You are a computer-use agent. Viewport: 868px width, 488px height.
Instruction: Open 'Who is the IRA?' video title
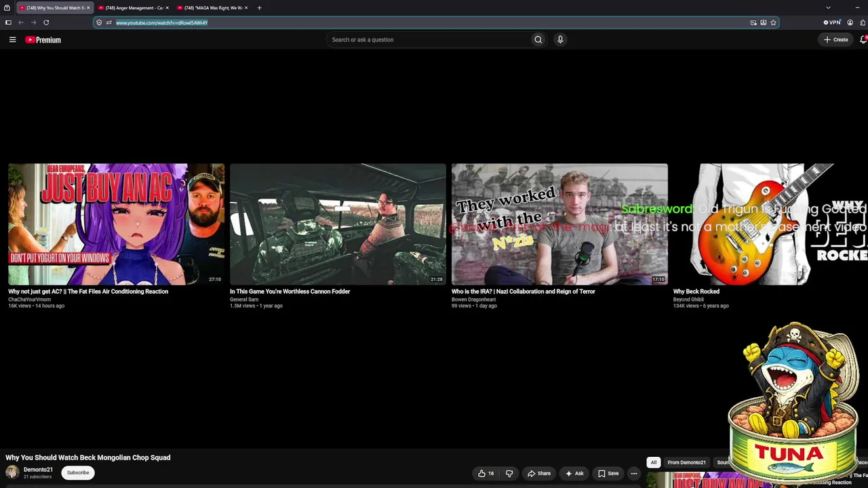(524, 291)
